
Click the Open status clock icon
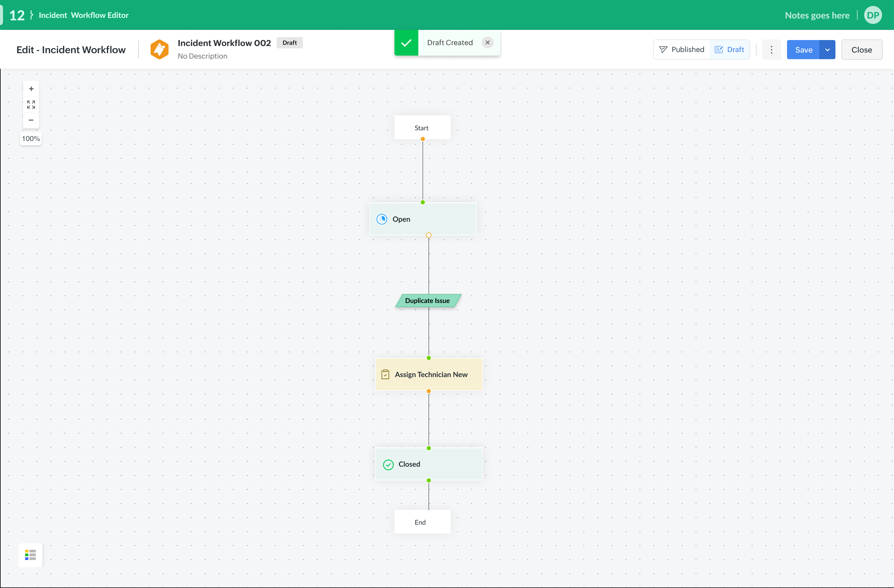coord(382,219)
